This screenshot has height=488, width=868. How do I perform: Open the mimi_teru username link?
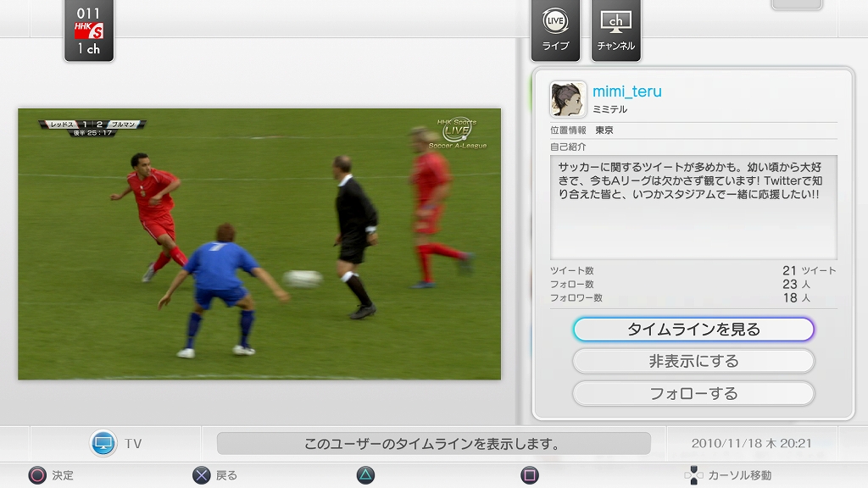point(627,91)
